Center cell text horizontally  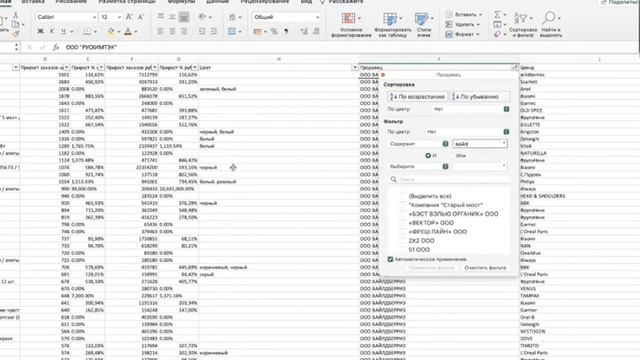click(x=172, y=31)
